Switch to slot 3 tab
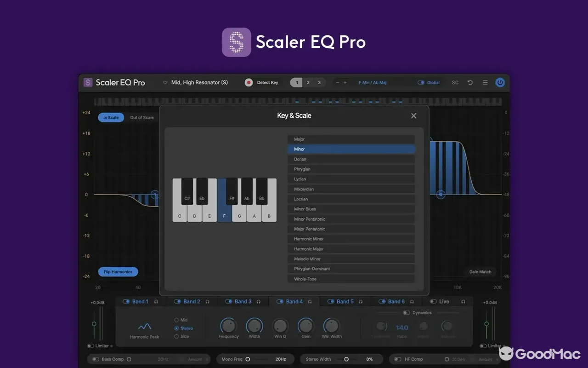588x368 pixels. [319, 83]
